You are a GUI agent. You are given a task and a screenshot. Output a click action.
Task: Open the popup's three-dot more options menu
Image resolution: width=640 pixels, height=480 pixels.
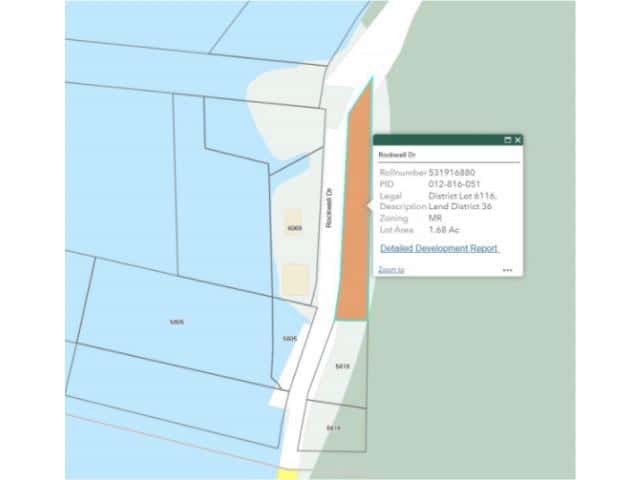[x=507, y=270]
